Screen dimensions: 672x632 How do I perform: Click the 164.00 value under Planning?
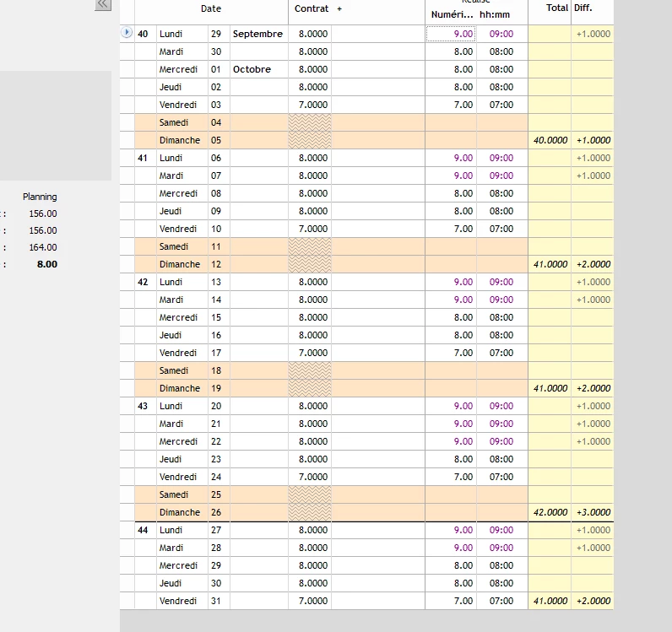click(x=43, y=247)
